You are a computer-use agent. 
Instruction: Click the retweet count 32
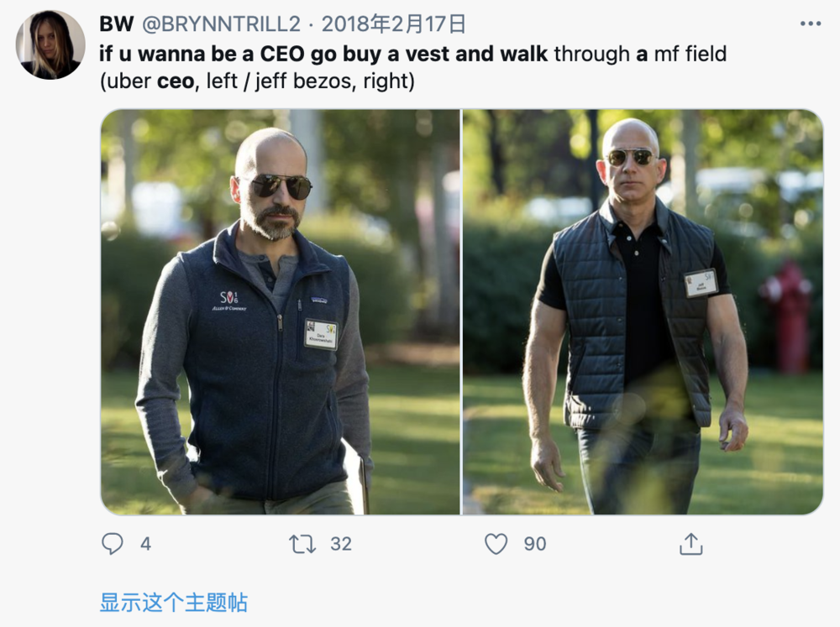pos(341,544)
